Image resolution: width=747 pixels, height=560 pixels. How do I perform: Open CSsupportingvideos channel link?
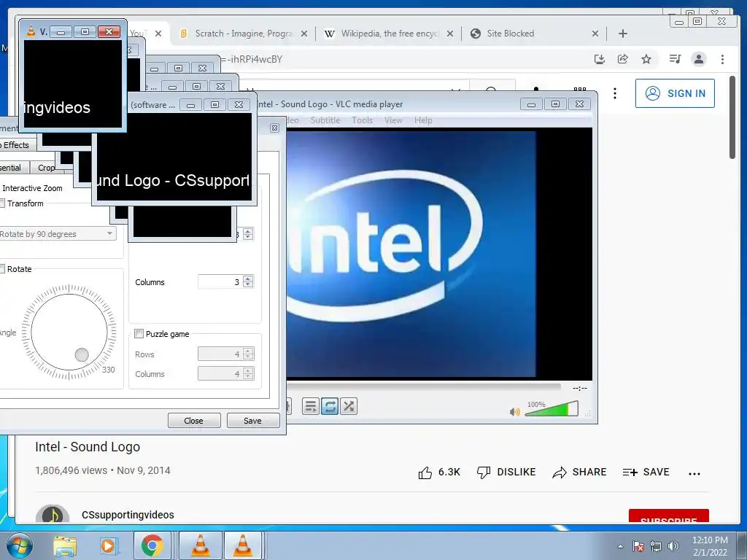click(128, 515)
